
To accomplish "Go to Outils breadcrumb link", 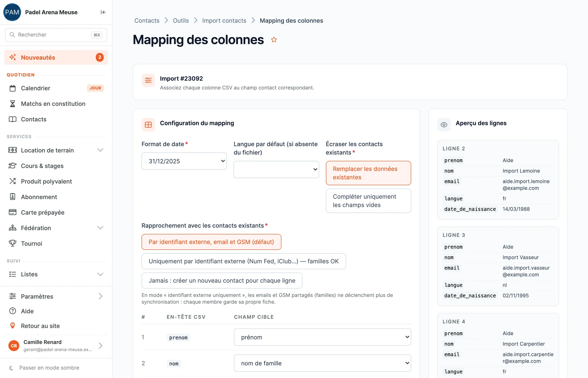I will click(181, 21).
